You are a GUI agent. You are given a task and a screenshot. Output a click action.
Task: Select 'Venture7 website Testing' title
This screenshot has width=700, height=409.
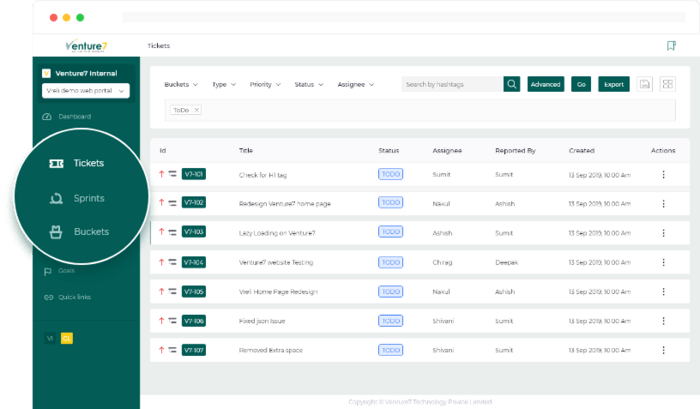[276, 263]
